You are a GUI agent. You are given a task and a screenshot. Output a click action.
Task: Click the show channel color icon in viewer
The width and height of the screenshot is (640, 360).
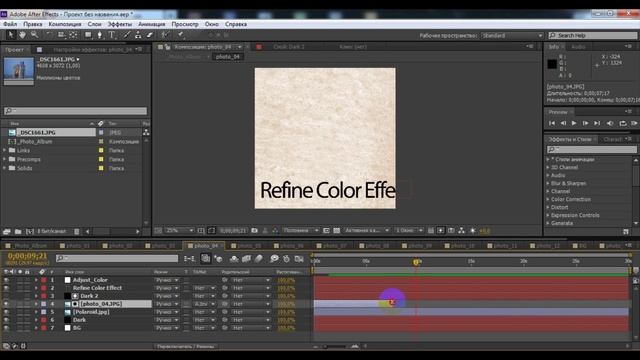tap(275, 231)
